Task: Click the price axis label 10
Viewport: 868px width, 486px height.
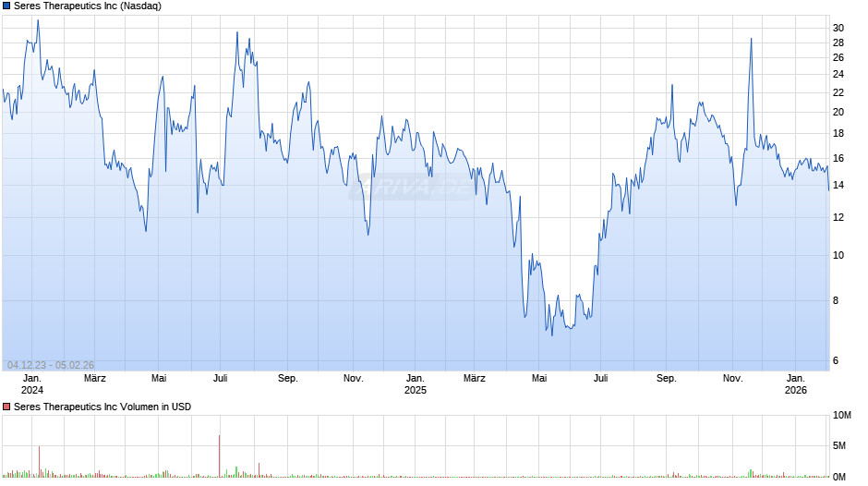Action: [x=838, y=255]
